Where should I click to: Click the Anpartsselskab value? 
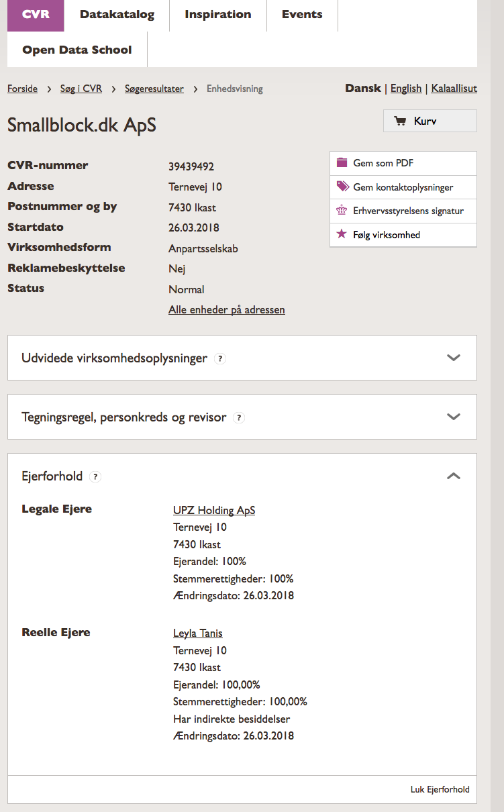pyautogui.click(x=203, y=249)
